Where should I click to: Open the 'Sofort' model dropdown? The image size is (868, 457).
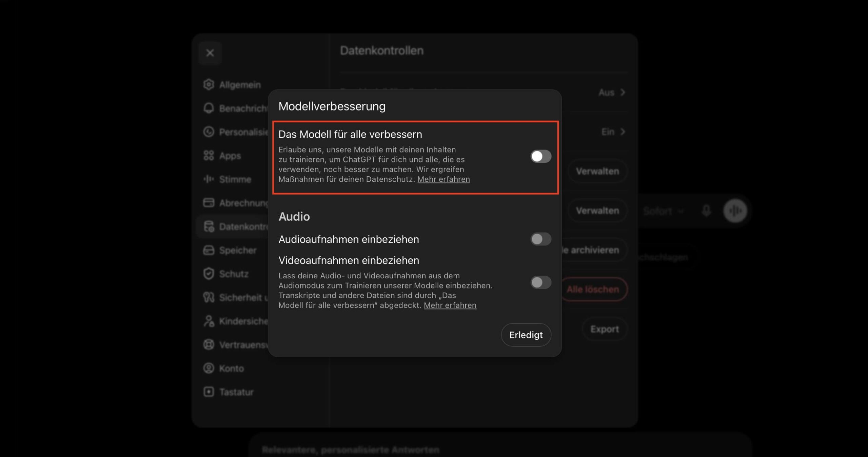tap(663, 211)
